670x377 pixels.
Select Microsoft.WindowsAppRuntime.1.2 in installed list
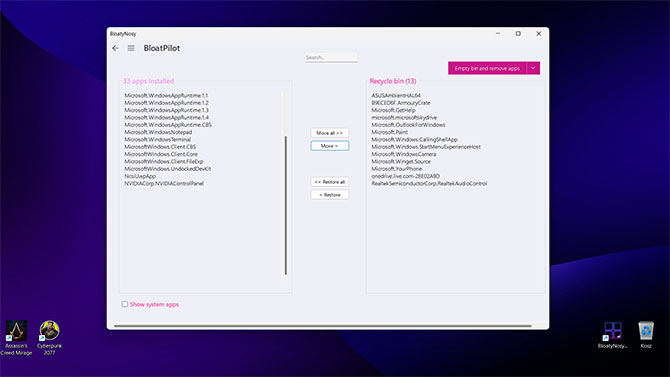point(166,103)
